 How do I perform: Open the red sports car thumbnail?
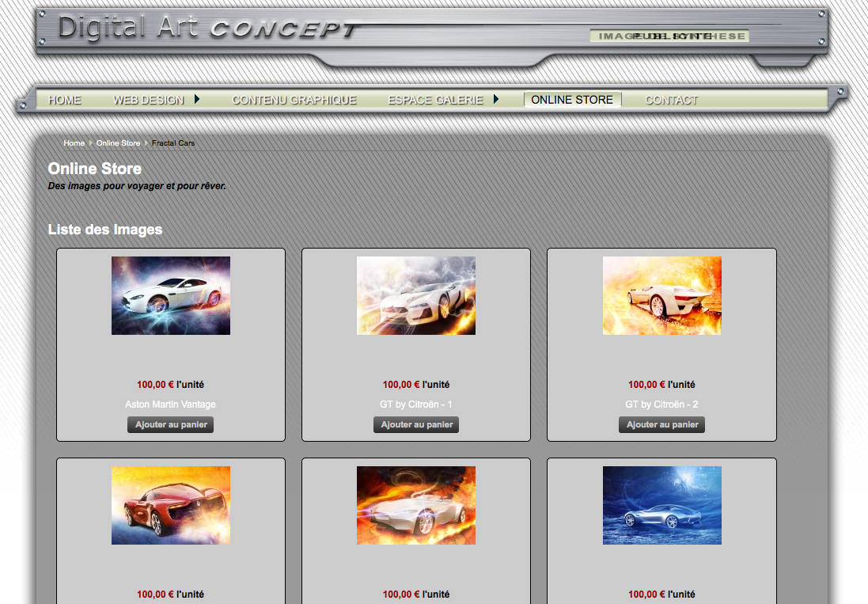click(171, 506)
